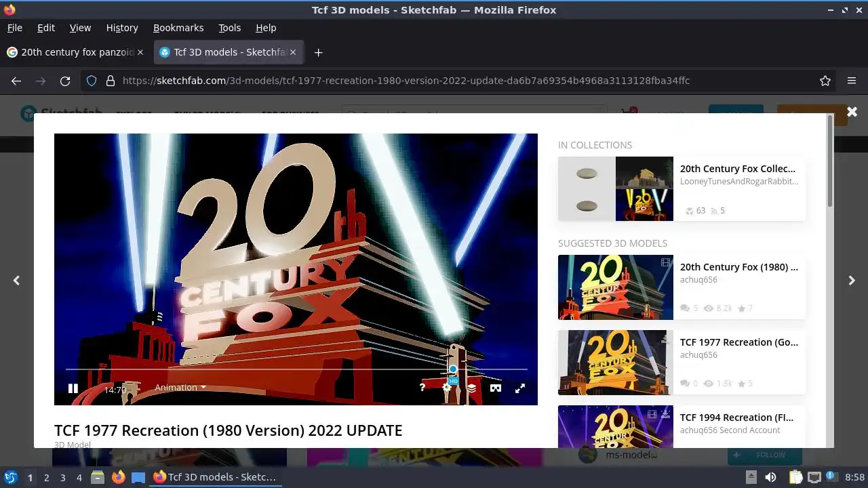
Task: Open the Tools menu
Action: click(229, 28)
